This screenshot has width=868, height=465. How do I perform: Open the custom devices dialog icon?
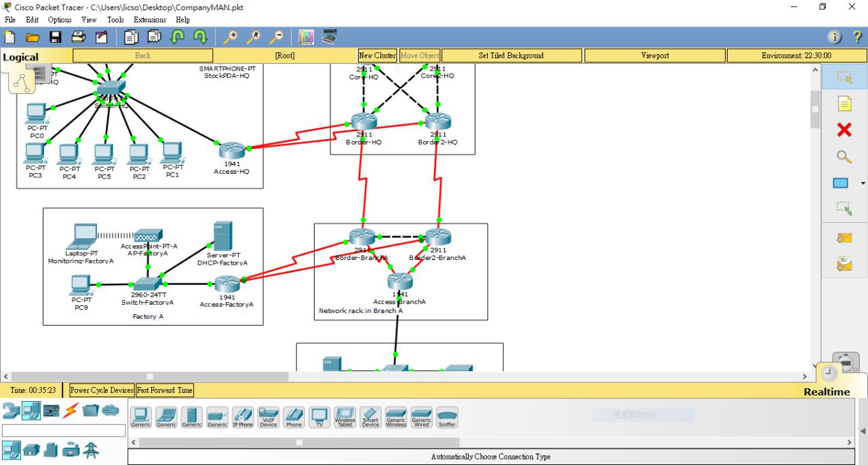click(x=330, y=37)
